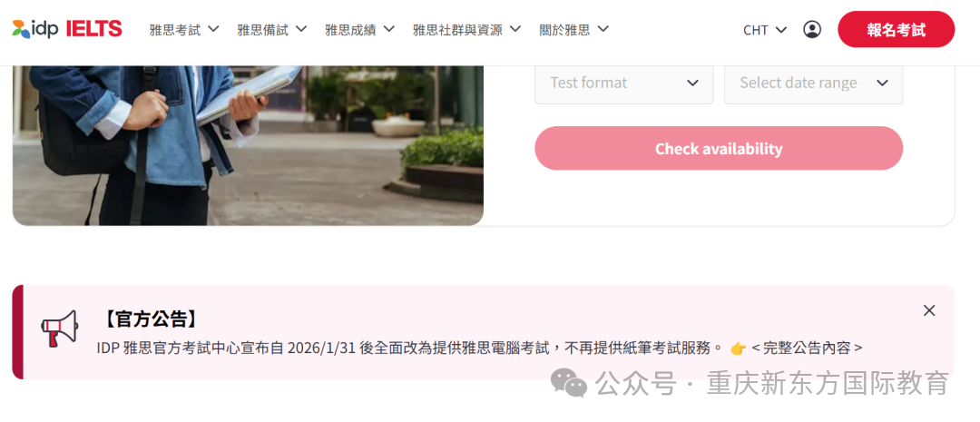The height and width of the screenshot is (422, 980).
Task: Click the red 報名考試 button
Action: [x=897, y=29]
